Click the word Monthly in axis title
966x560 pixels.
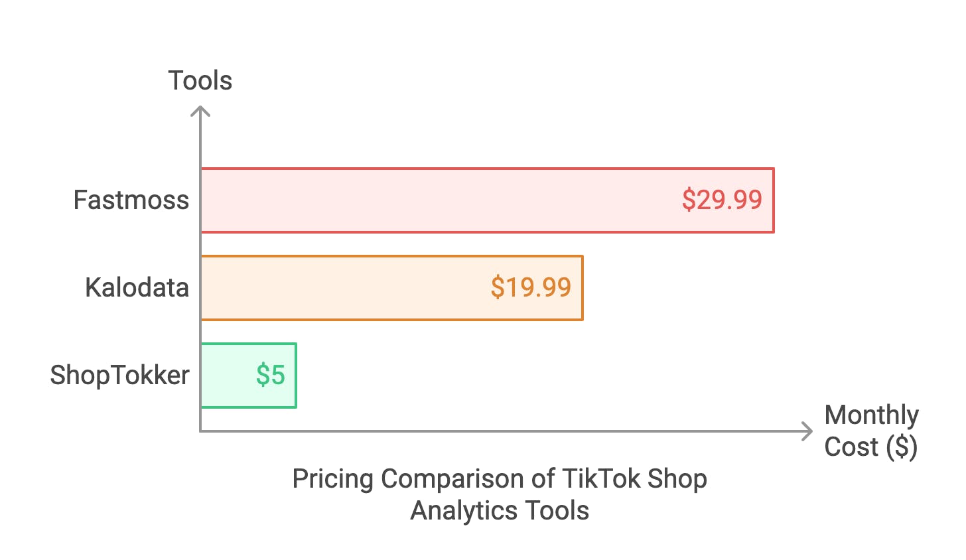(x=871, y=415)
